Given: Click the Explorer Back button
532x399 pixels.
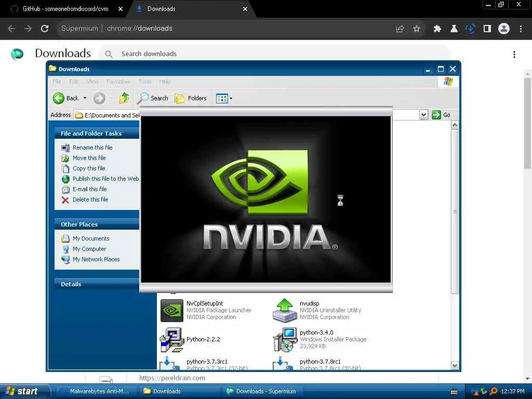Looking at the screenshot, I should click(66, 98).
